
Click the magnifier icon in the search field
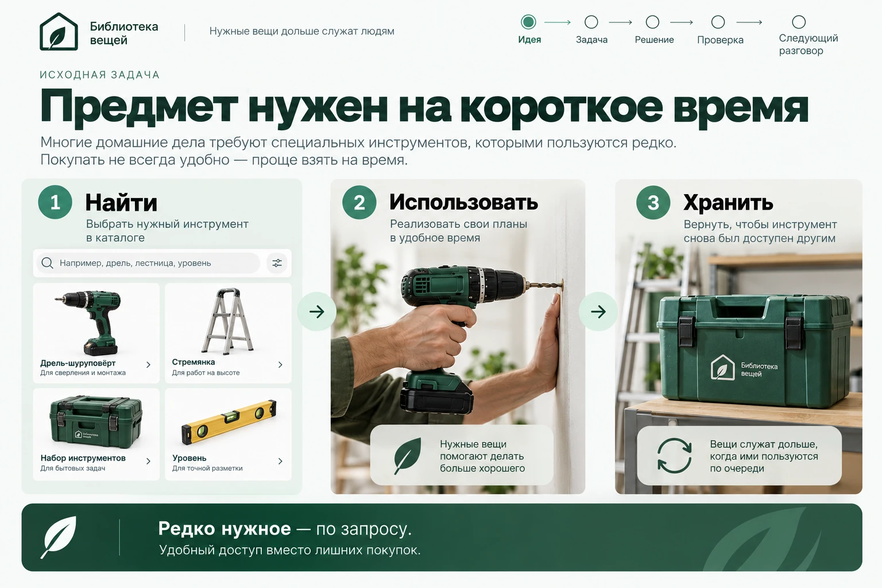tap(48, 263)
